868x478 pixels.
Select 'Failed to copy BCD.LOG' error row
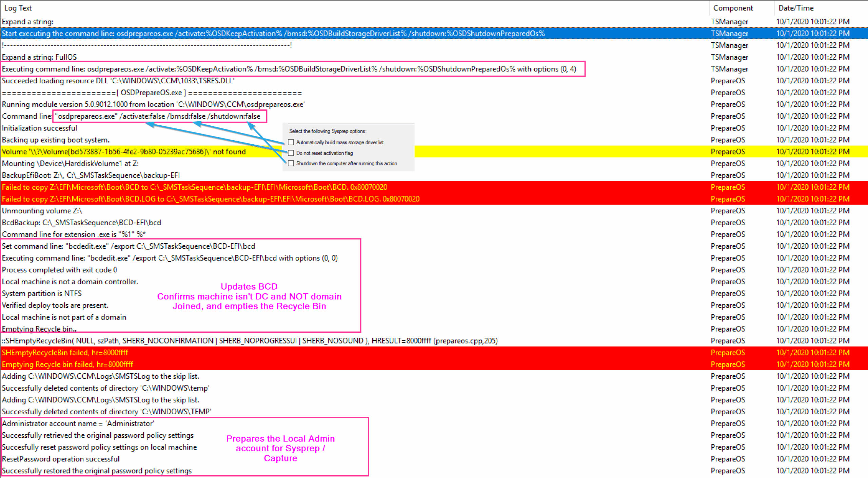tap(210, 199)
